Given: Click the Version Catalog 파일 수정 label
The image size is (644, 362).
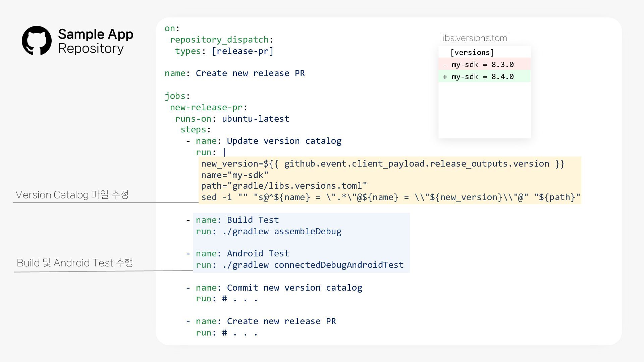Looking at the screenshot, I should tap(72, 195).
